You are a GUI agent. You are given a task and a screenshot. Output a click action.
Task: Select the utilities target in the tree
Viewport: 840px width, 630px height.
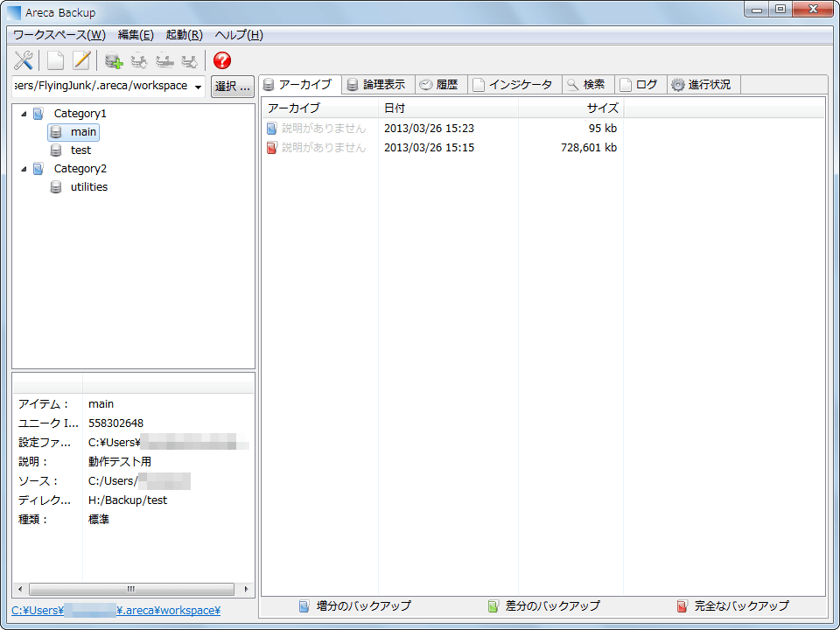[x=89, y=187]
